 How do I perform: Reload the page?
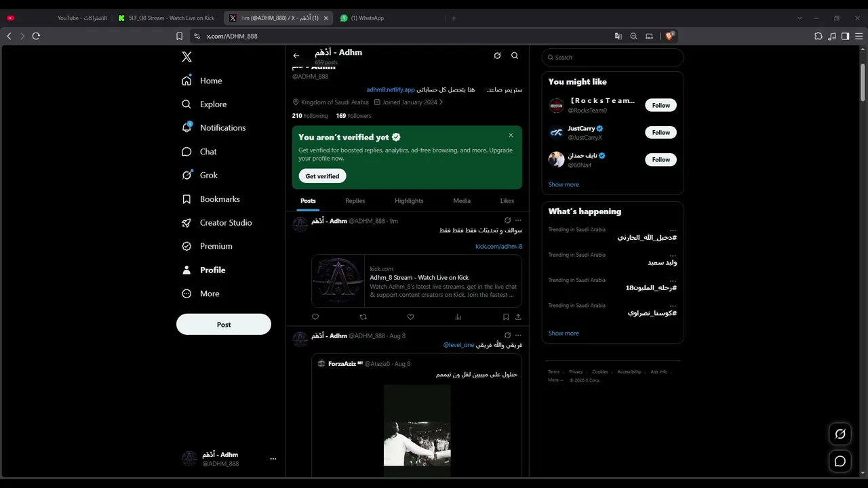36,36
